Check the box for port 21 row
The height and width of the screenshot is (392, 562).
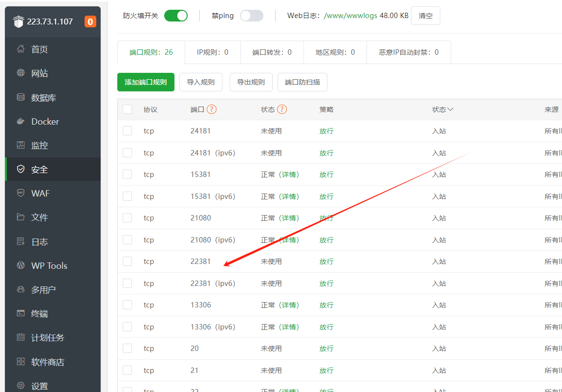(127, 370)
